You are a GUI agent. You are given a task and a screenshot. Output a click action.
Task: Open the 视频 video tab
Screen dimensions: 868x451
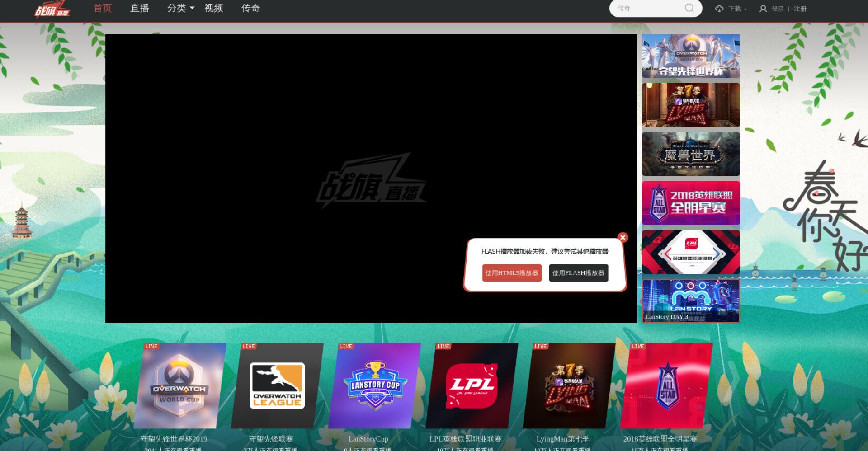(x=214, y=8)
